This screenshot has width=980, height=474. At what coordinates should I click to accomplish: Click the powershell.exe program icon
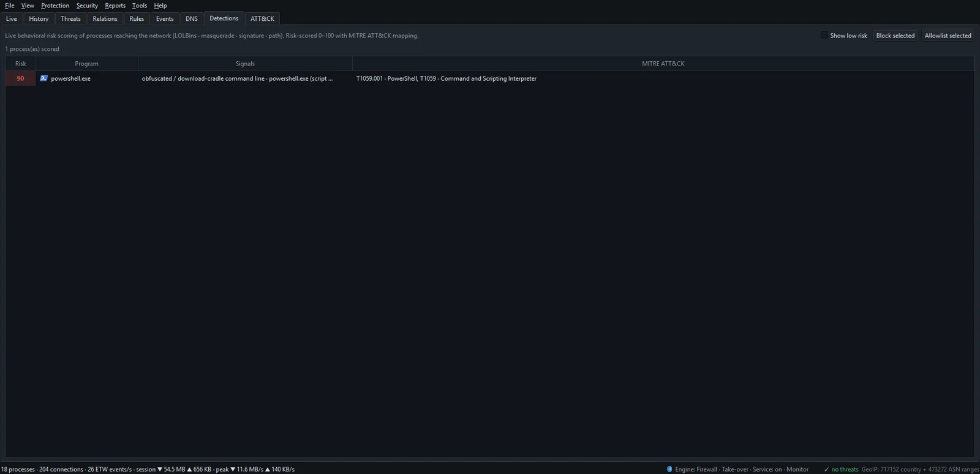(x=43, y=78)
